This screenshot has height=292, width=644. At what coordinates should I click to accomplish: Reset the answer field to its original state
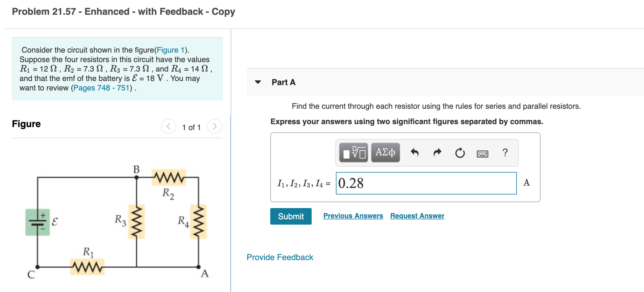pos(459,153)
